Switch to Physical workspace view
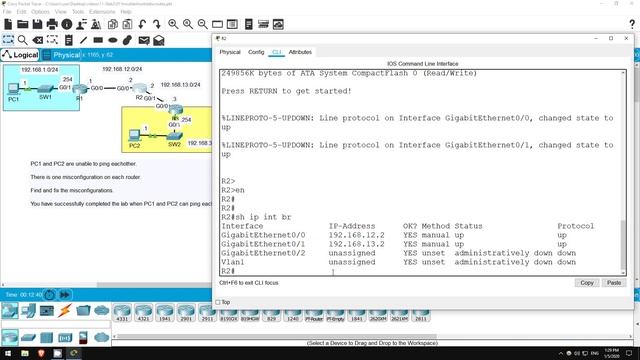Screen dimensions: 640x360 pyautogui.click(x=61, y=55)
